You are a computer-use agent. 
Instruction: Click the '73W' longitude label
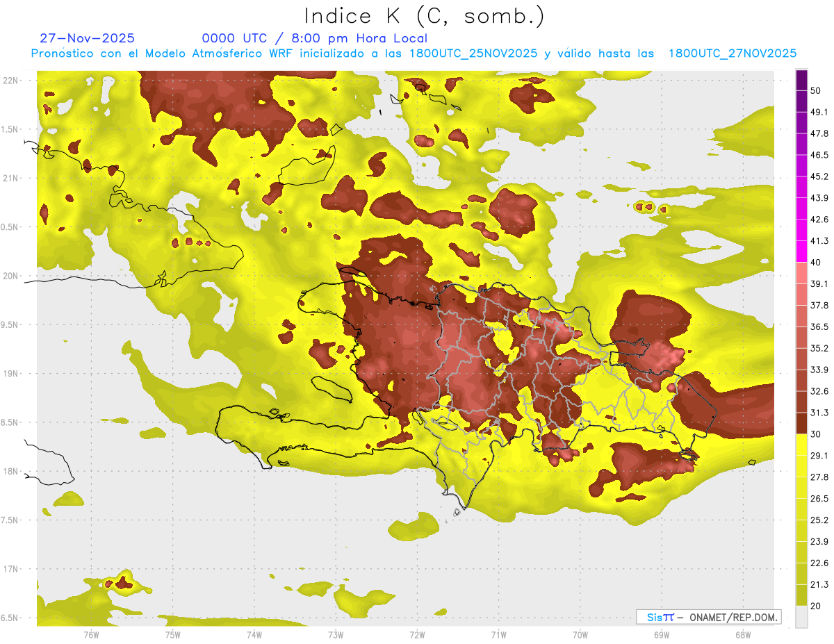pos(336,635)
